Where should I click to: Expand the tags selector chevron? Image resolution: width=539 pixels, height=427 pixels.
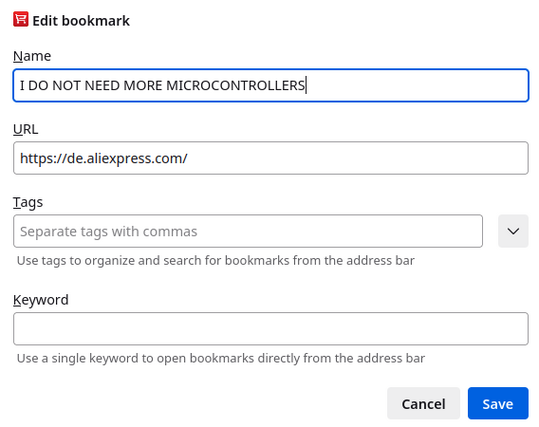pos(513,231)
